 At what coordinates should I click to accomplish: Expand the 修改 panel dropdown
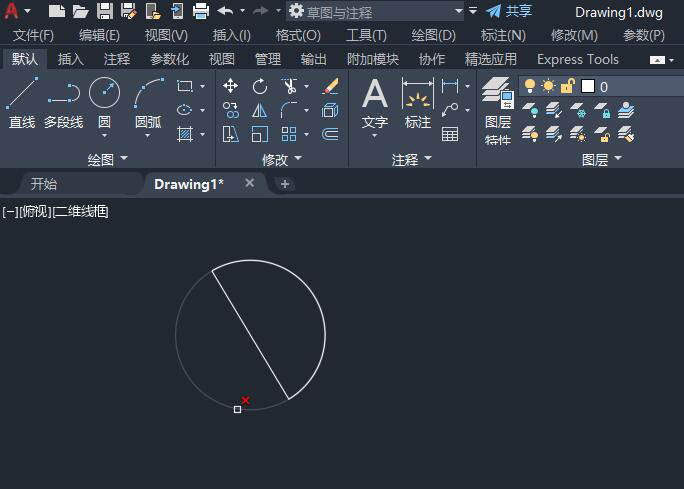pos(281,159)
